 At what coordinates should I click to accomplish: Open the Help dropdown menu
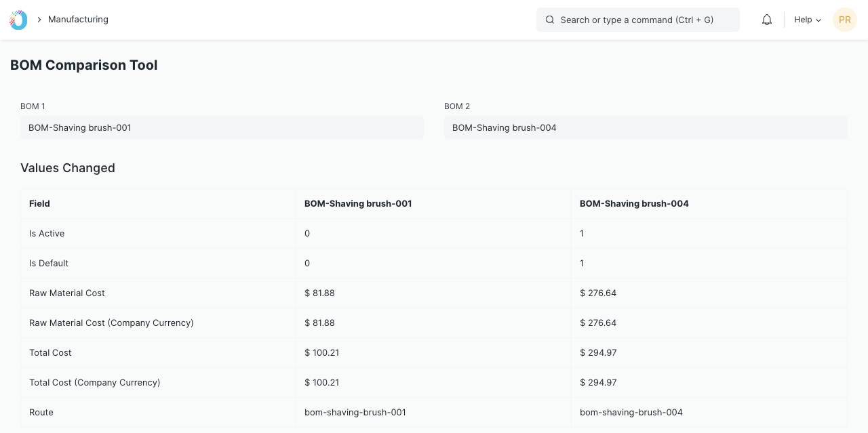pos(806,20)
